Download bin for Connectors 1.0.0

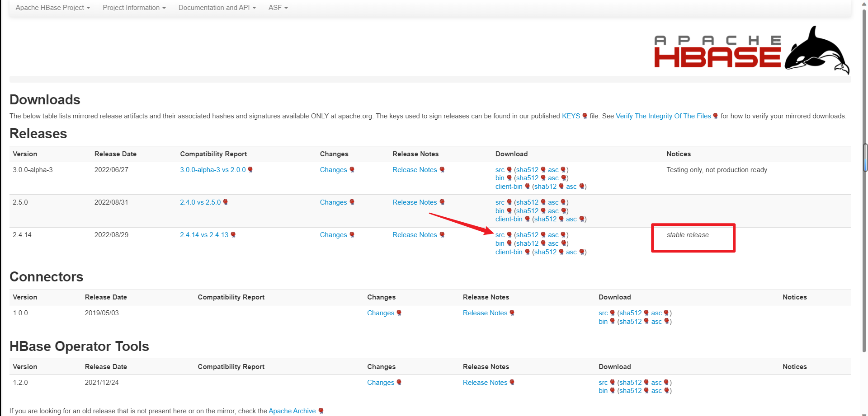click(x=603, y=322)
